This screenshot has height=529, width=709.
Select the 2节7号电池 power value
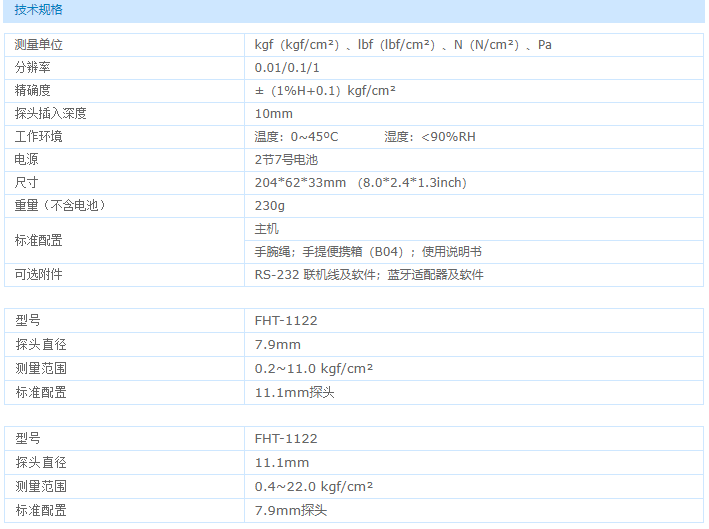(286, 160)
